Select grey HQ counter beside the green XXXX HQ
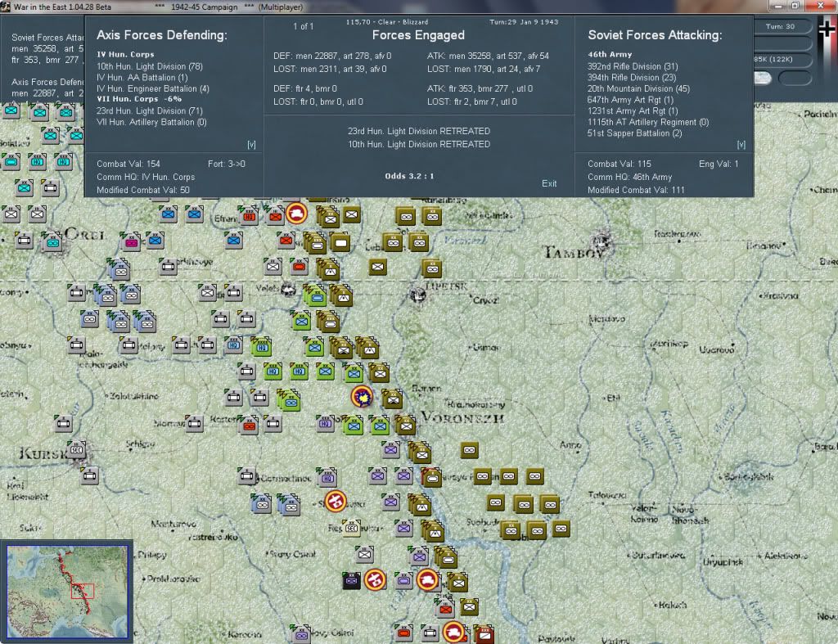Image resolution: width=838 pixels, height=644 pixels. 233,345
